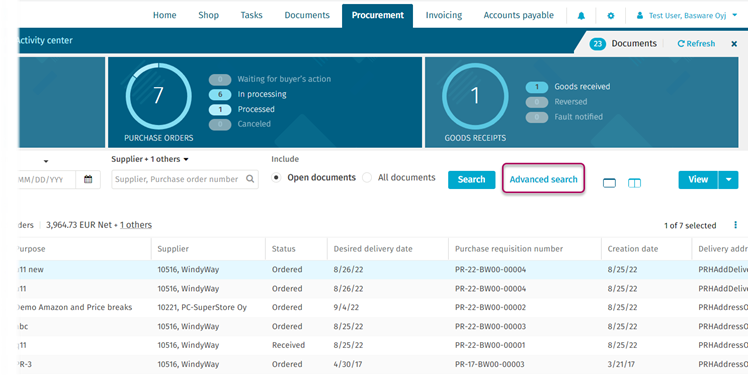
Task: Open the calendar date picker icon
Action: click(88, 179)
